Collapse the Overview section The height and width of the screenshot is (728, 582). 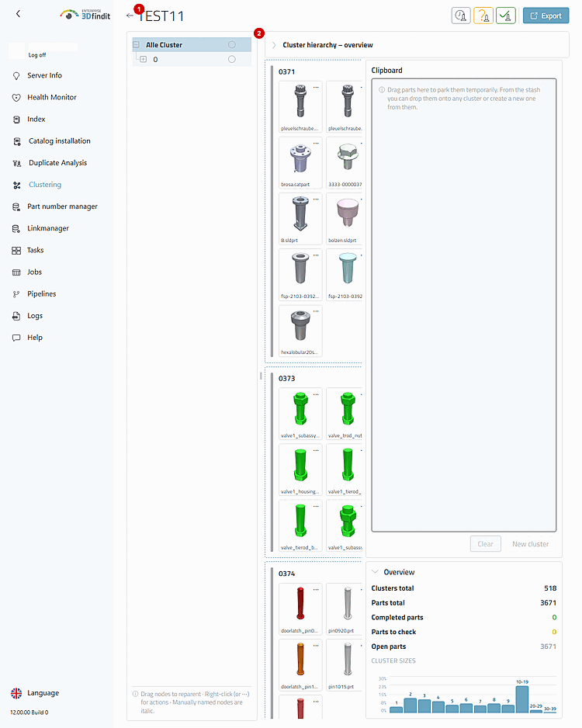coord(376,571)
